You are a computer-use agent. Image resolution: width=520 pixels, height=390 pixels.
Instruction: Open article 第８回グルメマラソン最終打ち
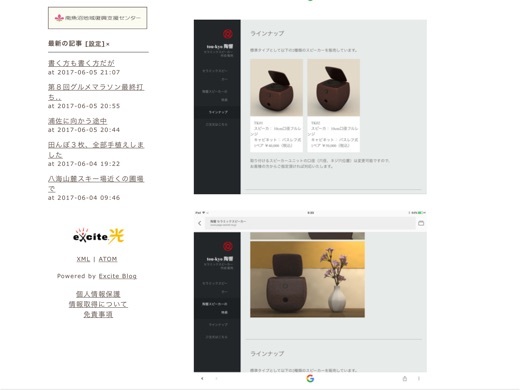coord(96,92)
